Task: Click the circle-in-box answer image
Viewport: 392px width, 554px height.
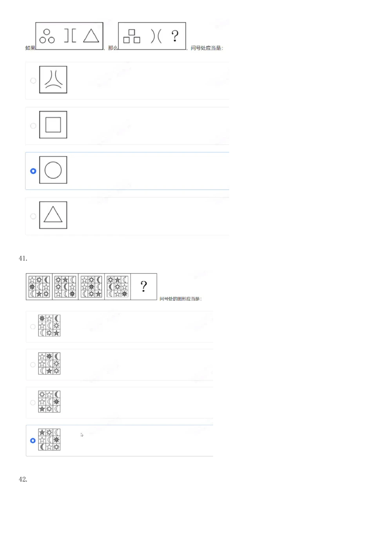Action: pos(53,170)
